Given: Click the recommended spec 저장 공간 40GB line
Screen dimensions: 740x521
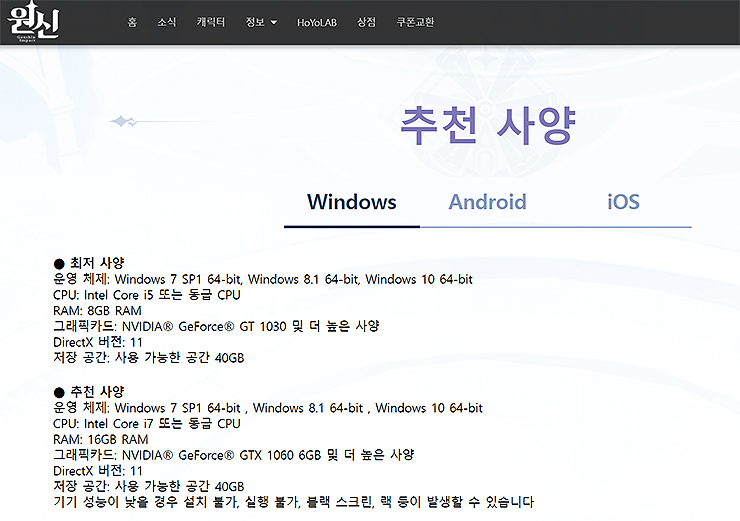Looking at the screenshot, I should 149,487.
